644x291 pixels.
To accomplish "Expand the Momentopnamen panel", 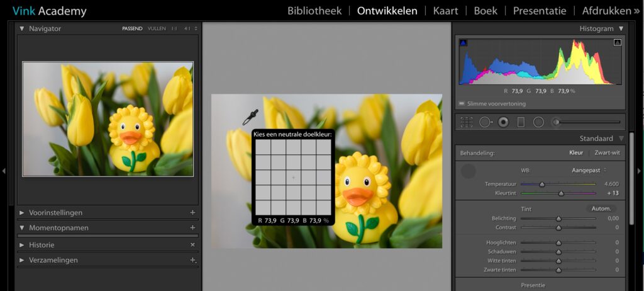I will point(22,227).
